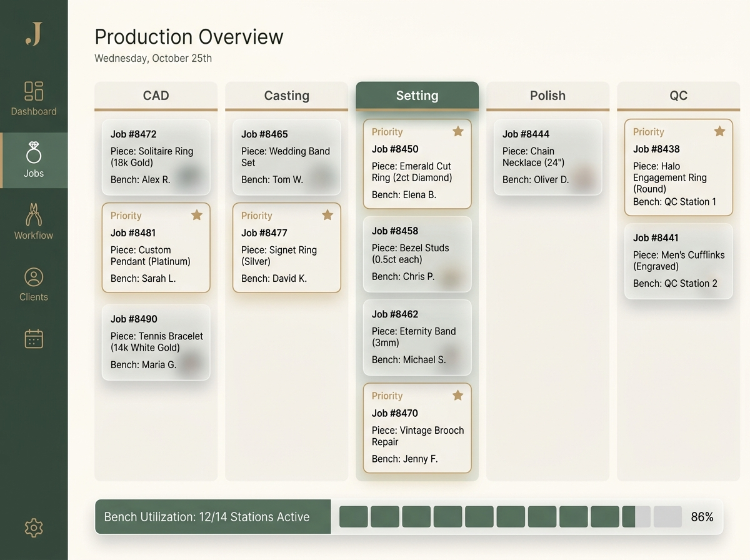Click the Production Overview heading

click(189, 37)
